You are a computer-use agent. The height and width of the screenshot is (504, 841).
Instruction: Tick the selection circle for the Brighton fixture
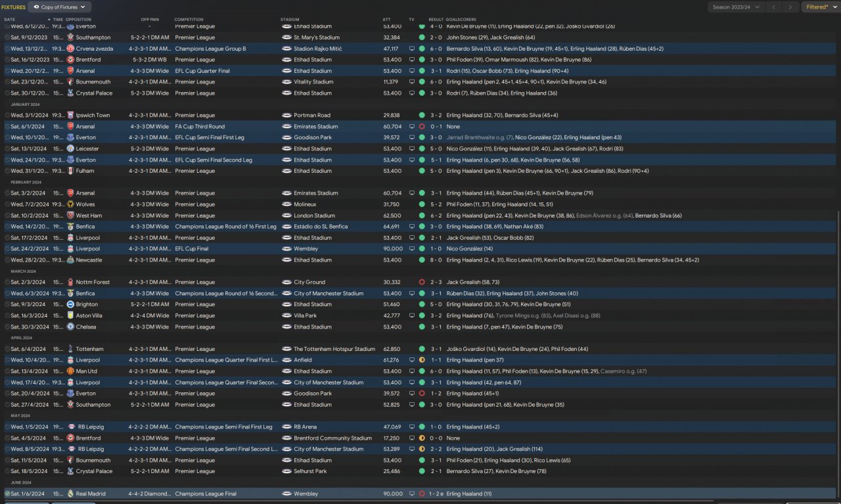coord(7,304)
